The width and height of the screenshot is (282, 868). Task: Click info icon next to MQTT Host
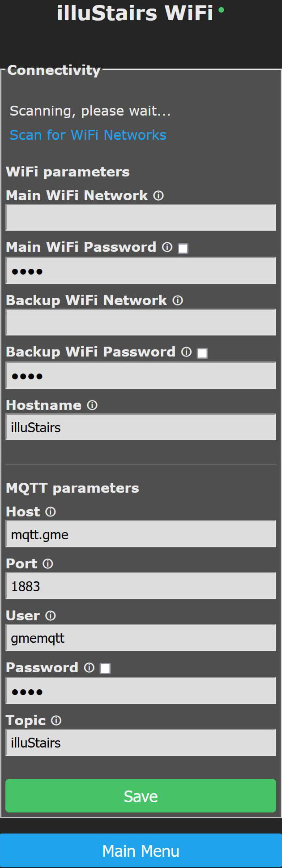pyautogui.click(x=51, y=512)
